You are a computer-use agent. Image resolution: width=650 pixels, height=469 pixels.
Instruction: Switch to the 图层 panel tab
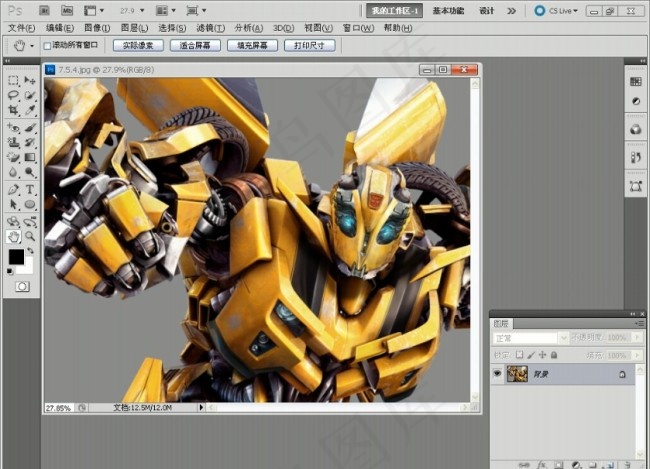point(501,323)
